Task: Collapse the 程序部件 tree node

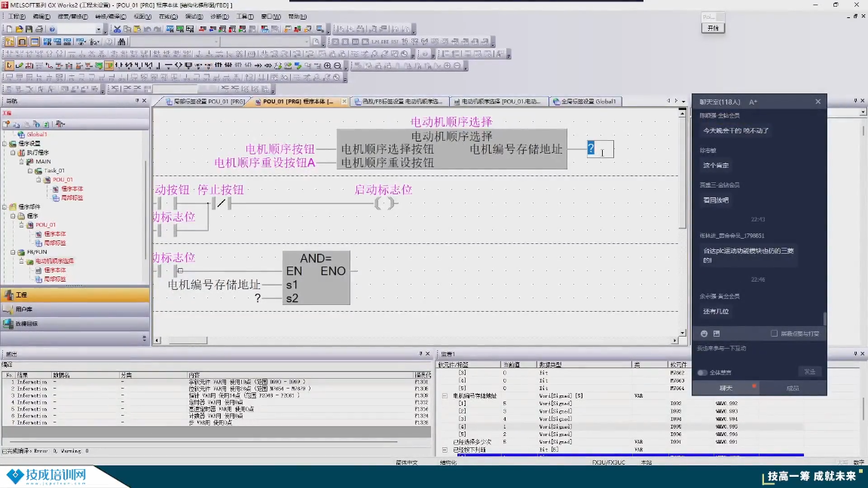Action: tap(5, 206)
